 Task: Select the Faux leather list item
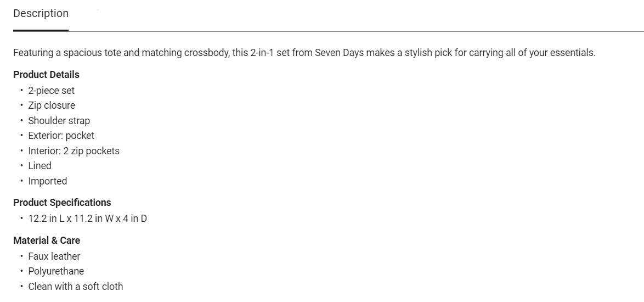(x=54, y=256)
